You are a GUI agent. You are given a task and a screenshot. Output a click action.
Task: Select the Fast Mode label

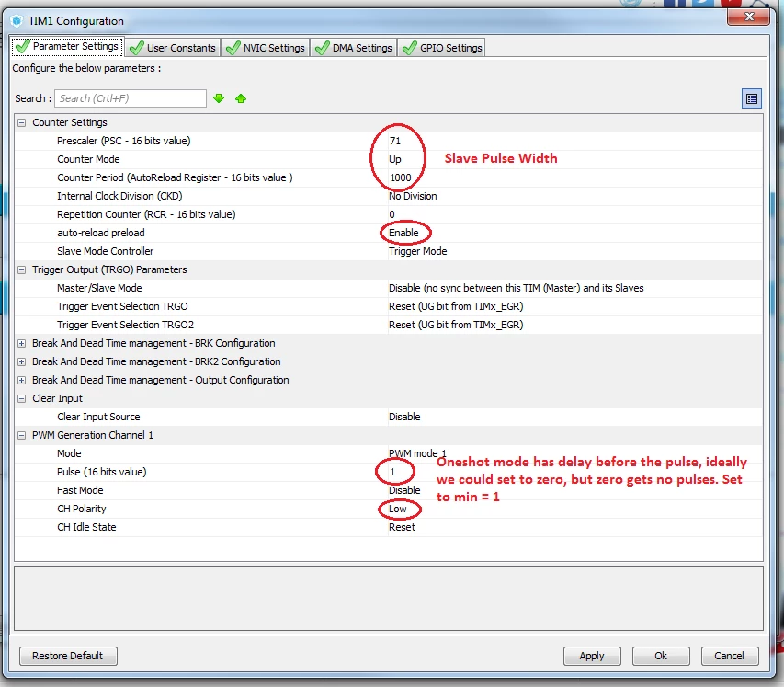click(x=80, y=490)
